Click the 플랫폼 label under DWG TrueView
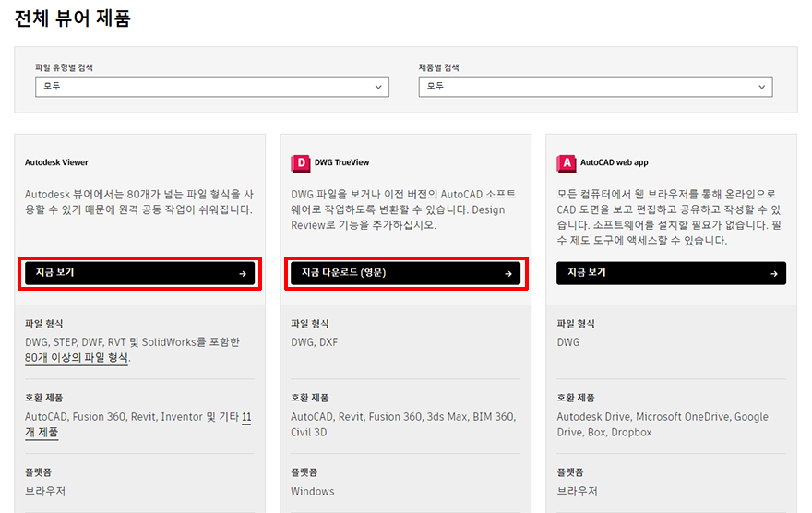812x513 pixels. click(x=304, y=472)
